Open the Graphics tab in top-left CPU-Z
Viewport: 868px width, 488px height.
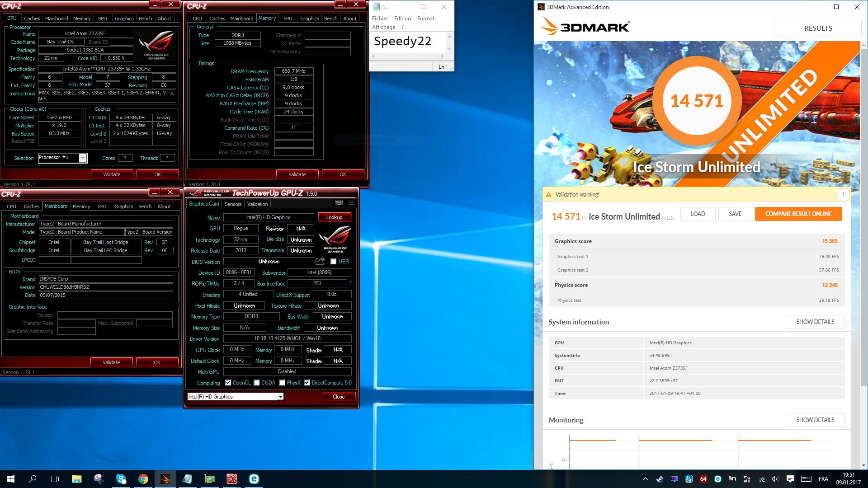coord(124,19)
